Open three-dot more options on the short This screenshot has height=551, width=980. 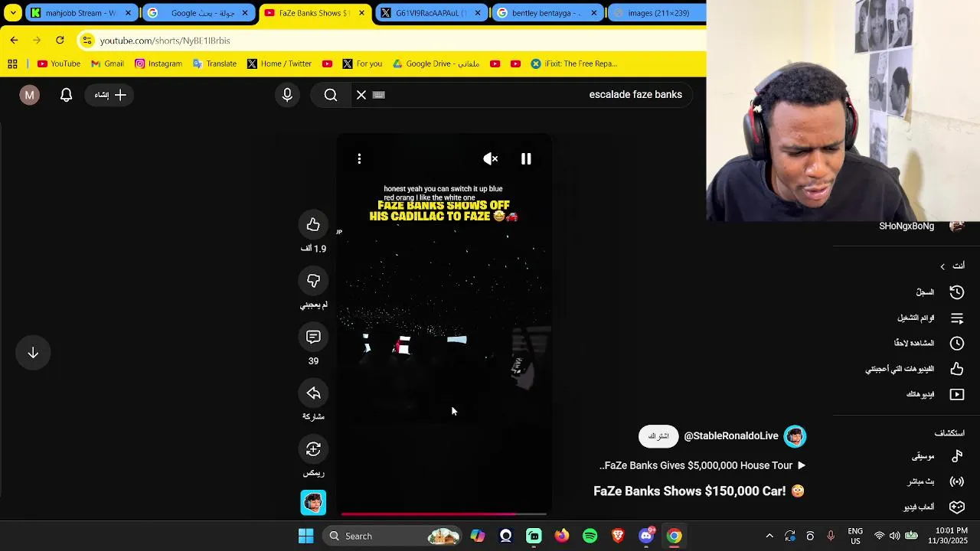pyautogui.click(x=359, y=158)
